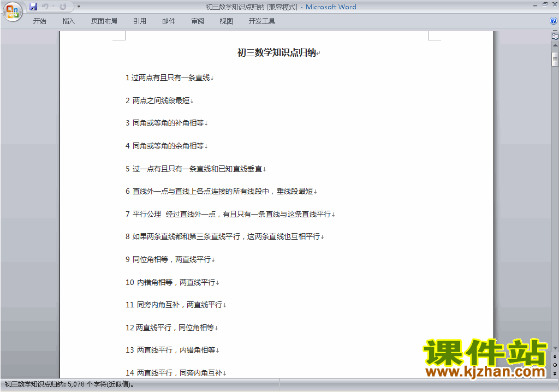The width and height of the screenshot is (559, 392).
Task: Click line 9 同位角相等，两直线平行
Action: pyautogui.click(x=168, y=259)
